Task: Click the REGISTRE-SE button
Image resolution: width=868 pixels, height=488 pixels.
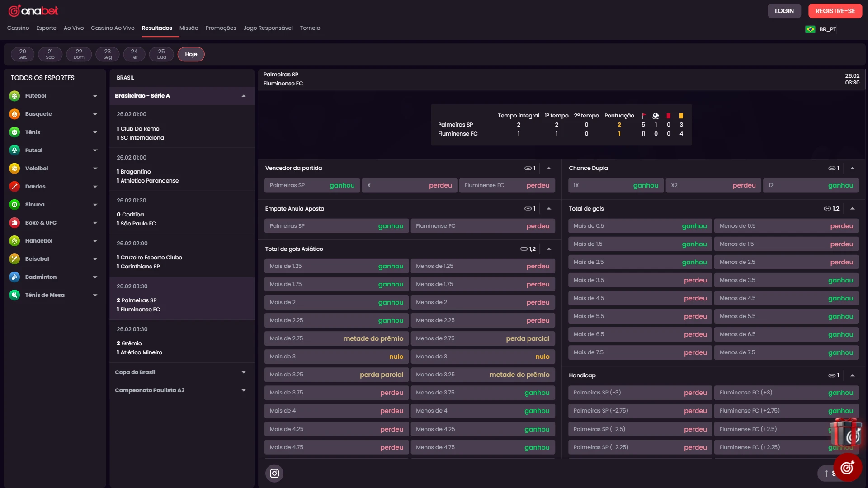Action: [835, 11]
